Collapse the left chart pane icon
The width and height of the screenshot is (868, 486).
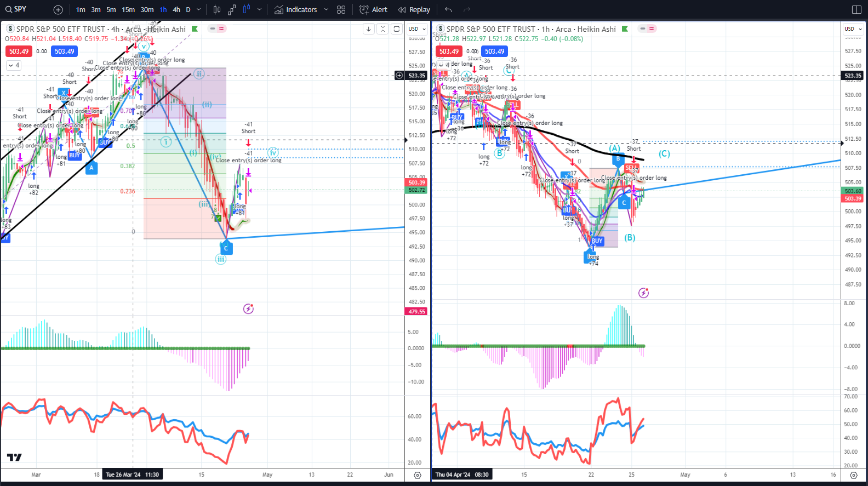[382, 29]
